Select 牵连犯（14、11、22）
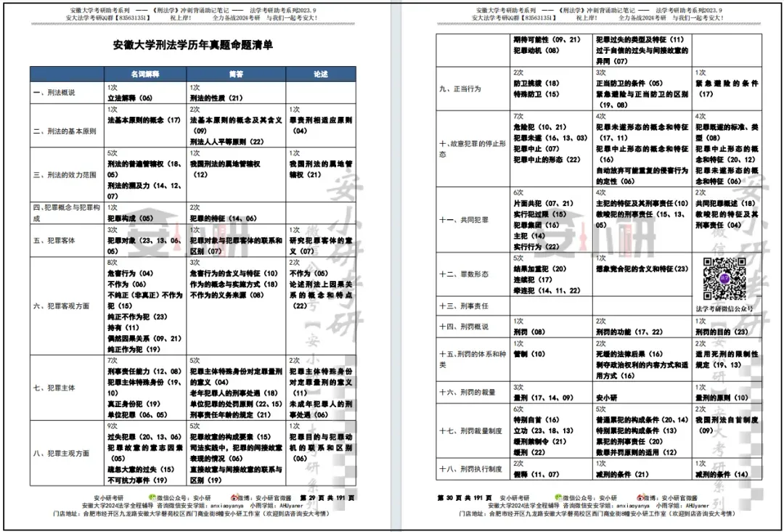 tap(546, 290)
